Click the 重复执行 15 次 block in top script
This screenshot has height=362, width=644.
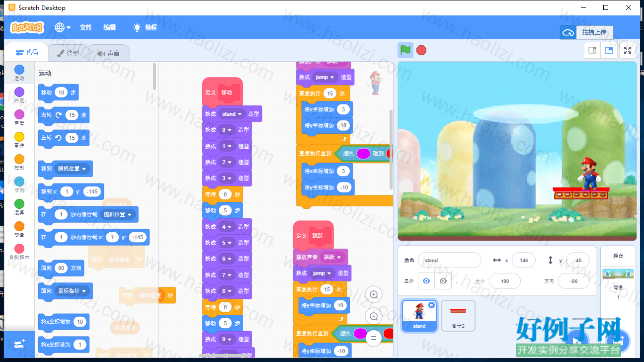pos(323,93)
